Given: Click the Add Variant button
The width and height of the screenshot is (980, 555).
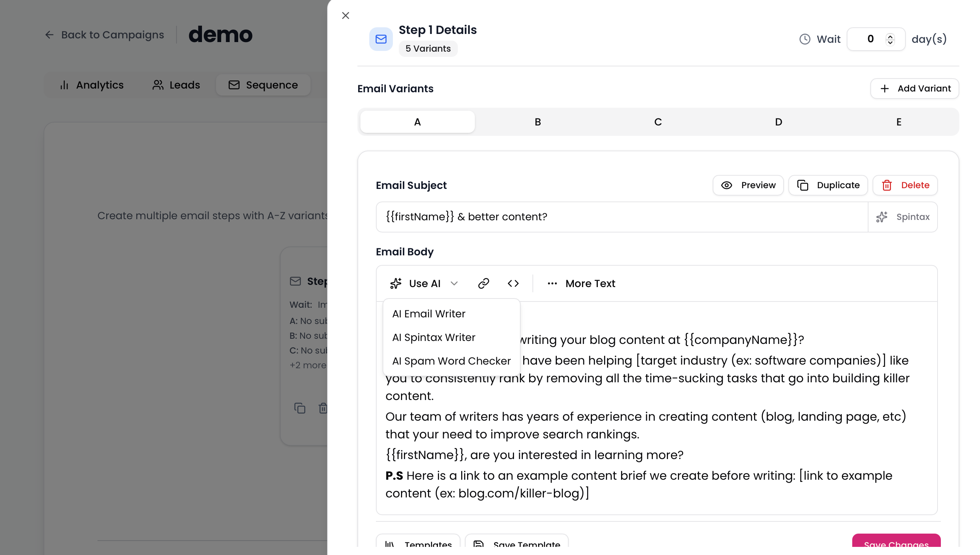Looking at the screenshot, I should (914, 88).
